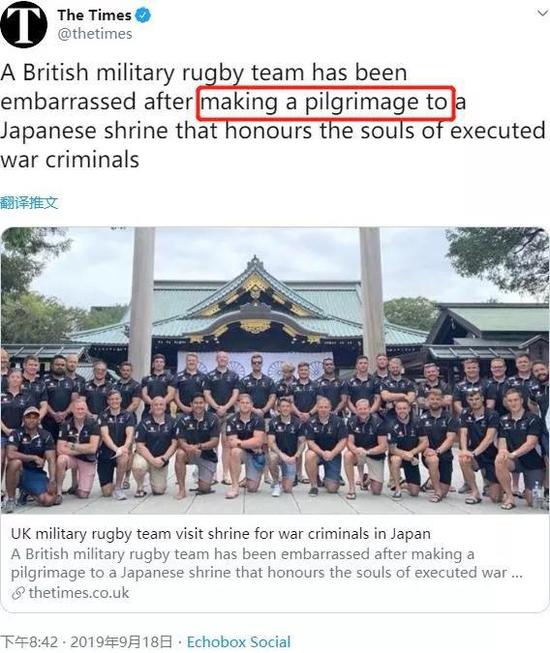
Task: Open the article headline about UK military rugby
Action: [x=221, y=533]
